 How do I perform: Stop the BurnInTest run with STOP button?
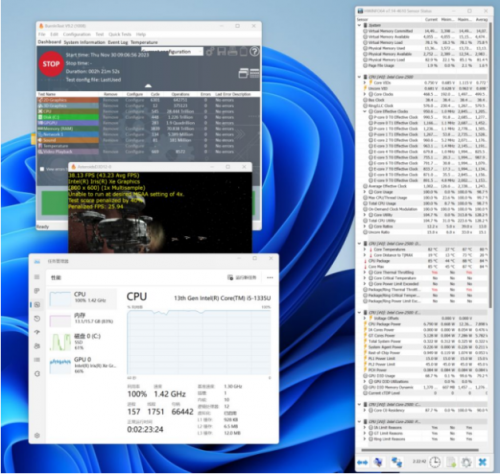pyautogui.click(x=51, y=64)
